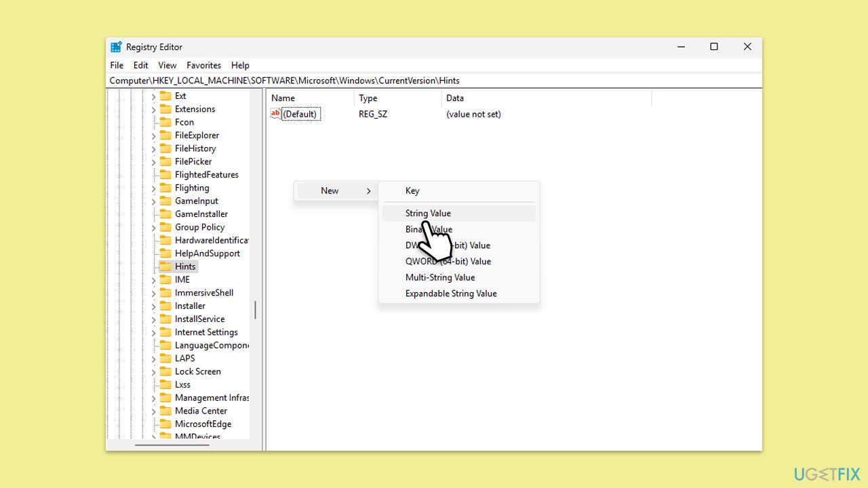Viewport: 868px width, 488px height.
Task: Expand the Group Policy key
Action: 153,227
